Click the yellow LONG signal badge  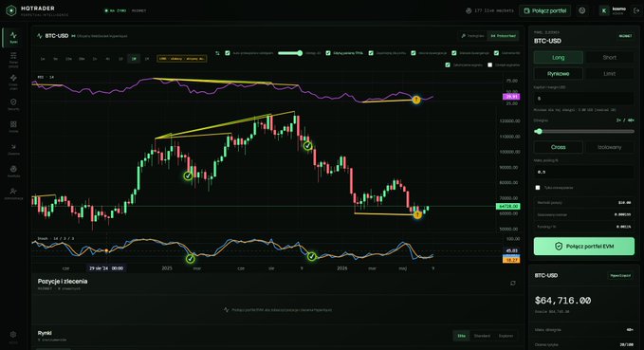tap(181, 59)
